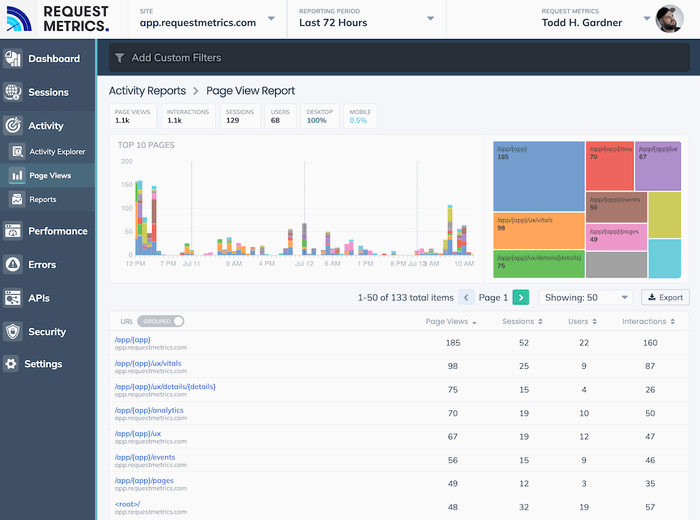Click the Page Views 1.1k stat card
The width and height of the screenshot is (700, 520).
(x=133, y=116)
